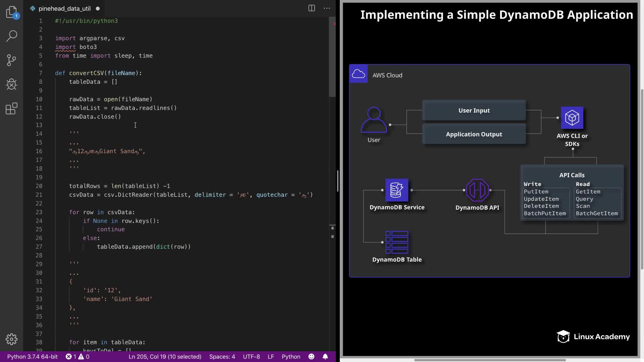Change indentation via Spaces: 4
This screenshot has width=644, height=362.
click(222, 357)
